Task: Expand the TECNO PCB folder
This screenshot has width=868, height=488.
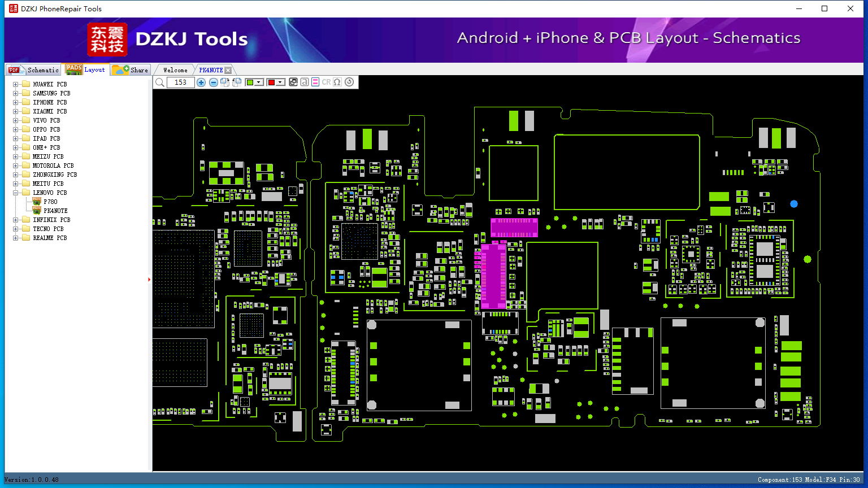Action: click(16, 229)
